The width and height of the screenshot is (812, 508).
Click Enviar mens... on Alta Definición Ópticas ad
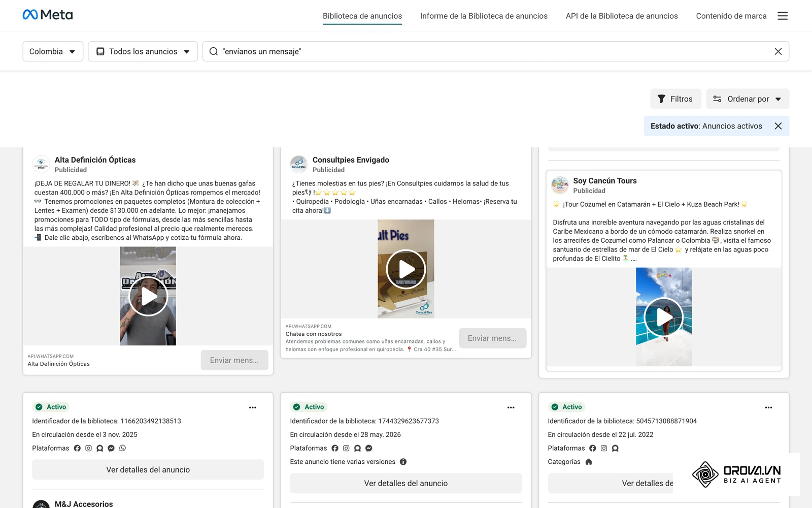click(234, 360)
